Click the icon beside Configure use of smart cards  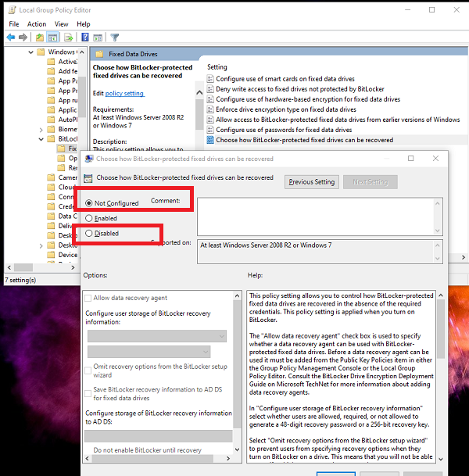click(x=210, y=79)
